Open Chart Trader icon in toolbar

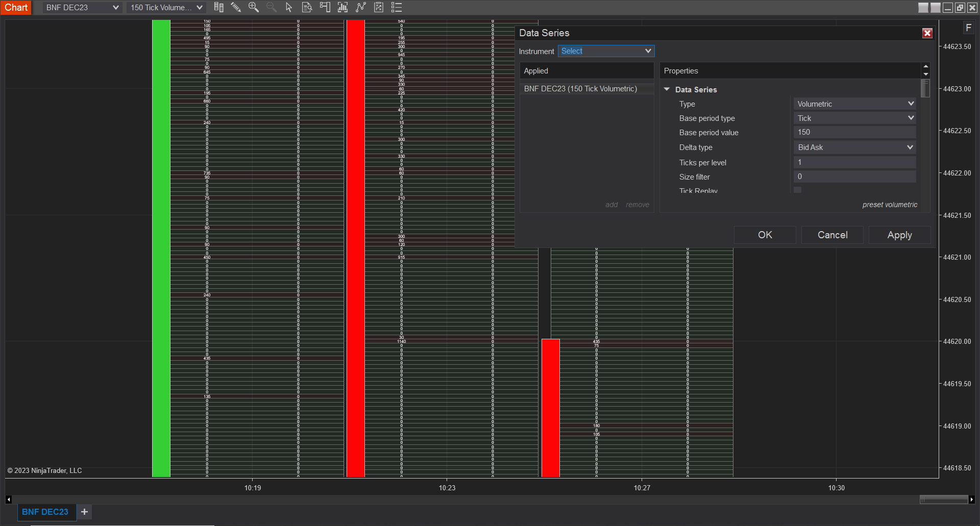[x=325, y=7]
